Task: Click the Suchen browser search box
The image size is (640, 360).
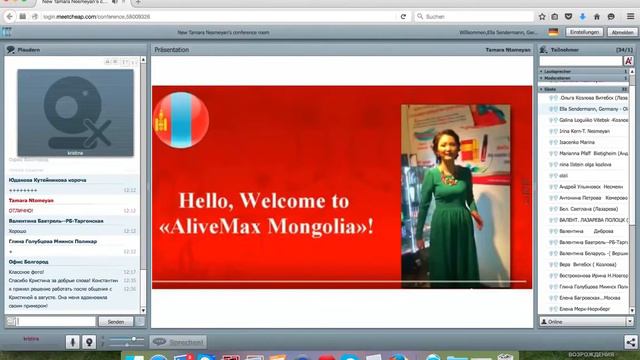Action: coord(474,17)
